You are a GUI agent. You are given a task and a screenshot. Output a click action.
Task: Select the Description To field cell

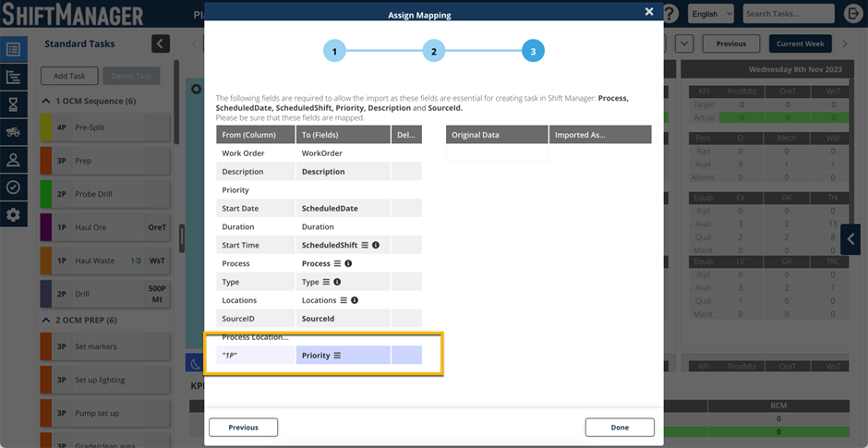[344, 172]
